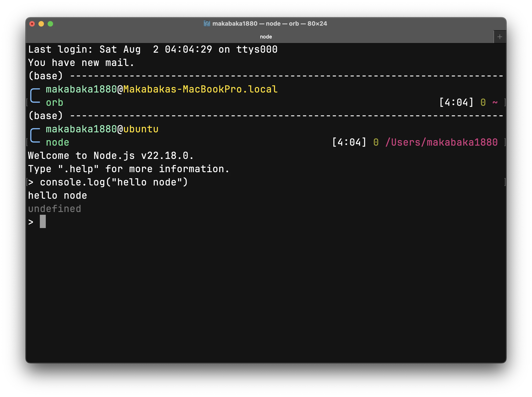Click the 'Type ".help" for more information.' line

tap(129, 169)
